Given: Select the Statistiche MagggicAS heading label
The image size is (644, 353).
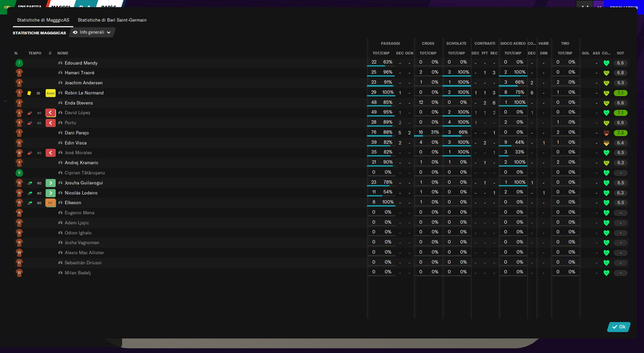Looking at the screenshot, I should point(39,33).
